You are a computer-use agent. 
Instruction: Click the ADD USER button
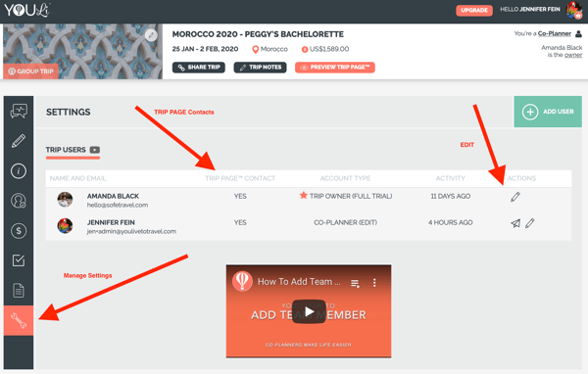click(x=548, y=112)
